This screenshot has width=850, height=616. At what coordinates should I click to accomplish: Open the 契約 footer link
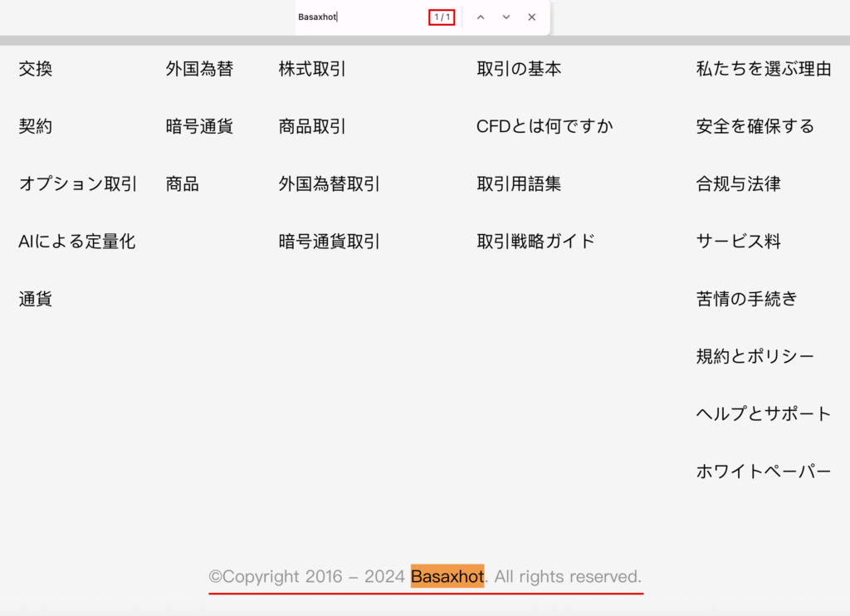pyautogui.click(x=36, y=126)
